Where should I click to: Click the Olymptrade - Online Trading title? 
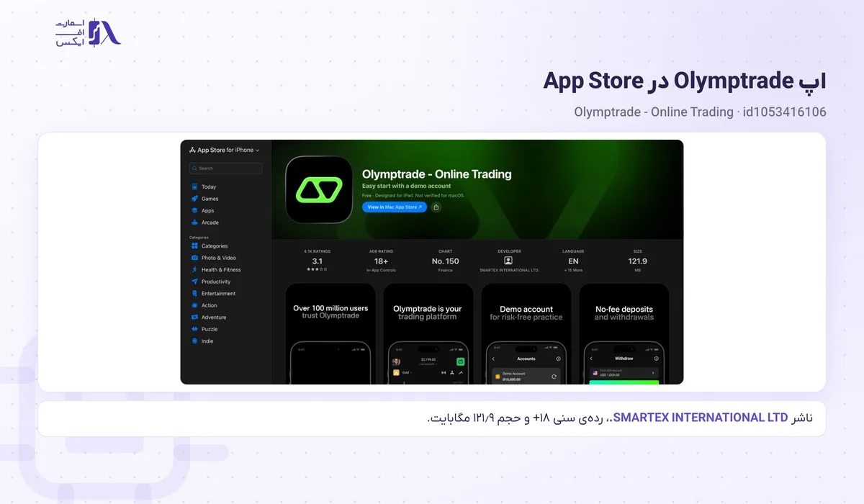point(436,174)
